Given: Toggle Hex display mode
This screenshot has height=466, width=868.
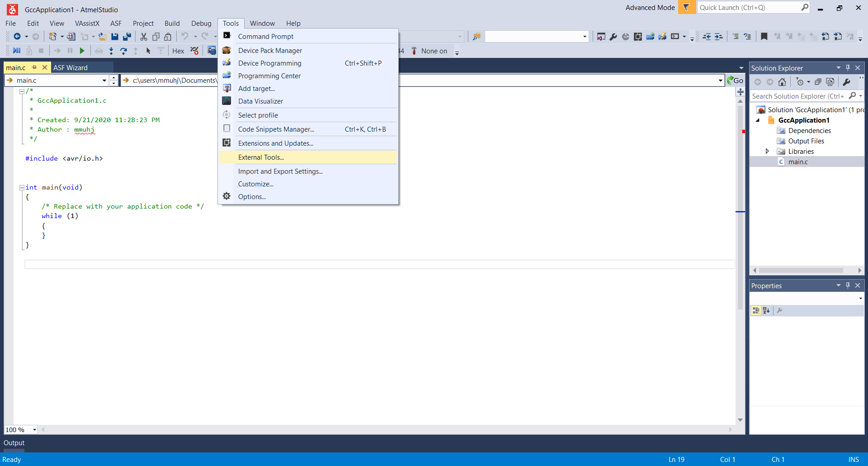Looking at the screenshot, I should 178,51.
